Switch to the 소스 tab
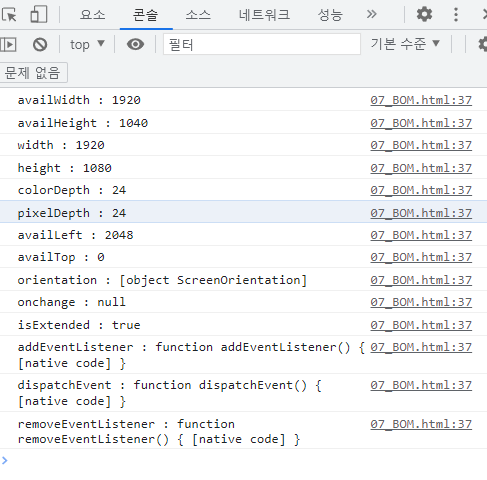Viewport: 487px width, 480px height. pyautogui.click(x=198, y=15)
